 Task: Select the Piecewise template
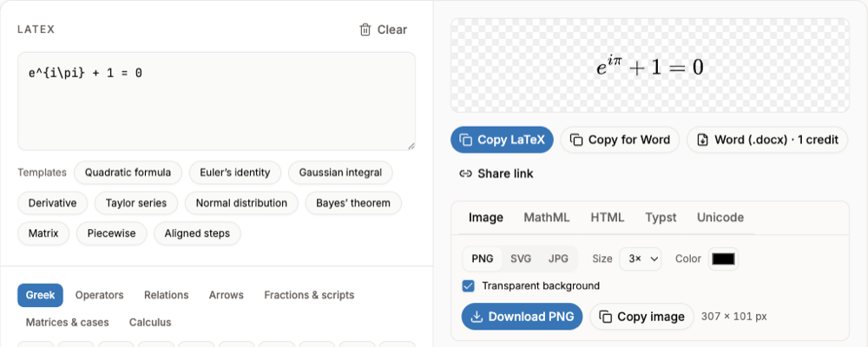tap(111, 233)
